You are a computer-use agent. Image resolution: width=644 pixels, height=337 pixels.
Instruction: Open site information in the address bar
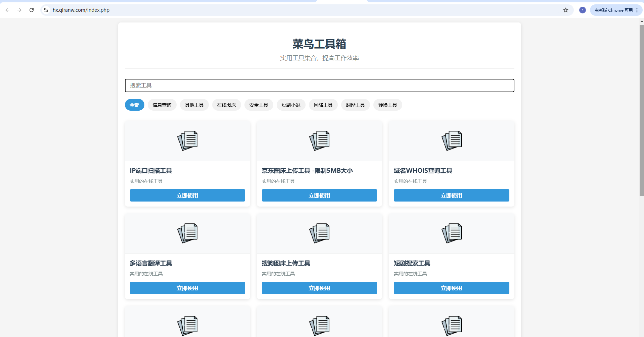click(x=46, y=10)
